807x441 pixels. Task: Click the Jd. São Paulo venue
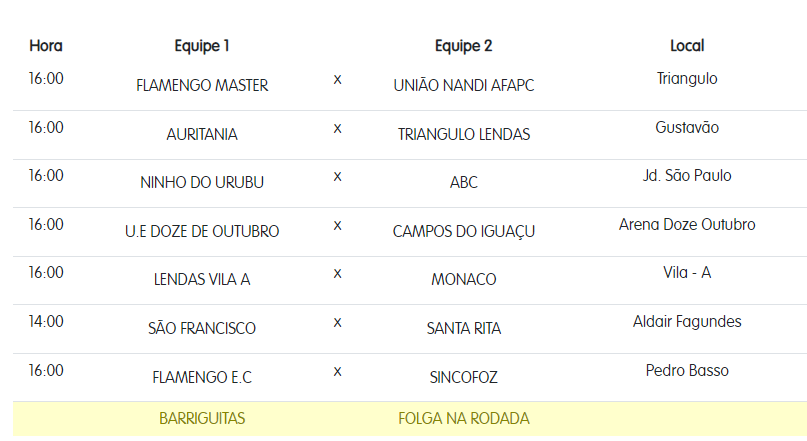[x=687, y=176]
